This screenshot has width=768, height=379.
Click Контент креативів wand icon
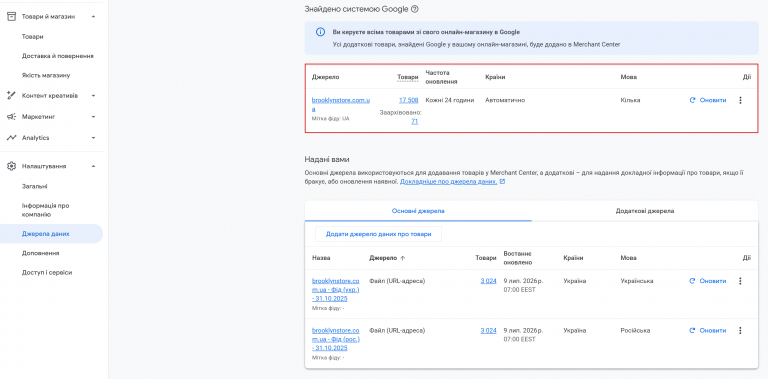pos(11,95)
